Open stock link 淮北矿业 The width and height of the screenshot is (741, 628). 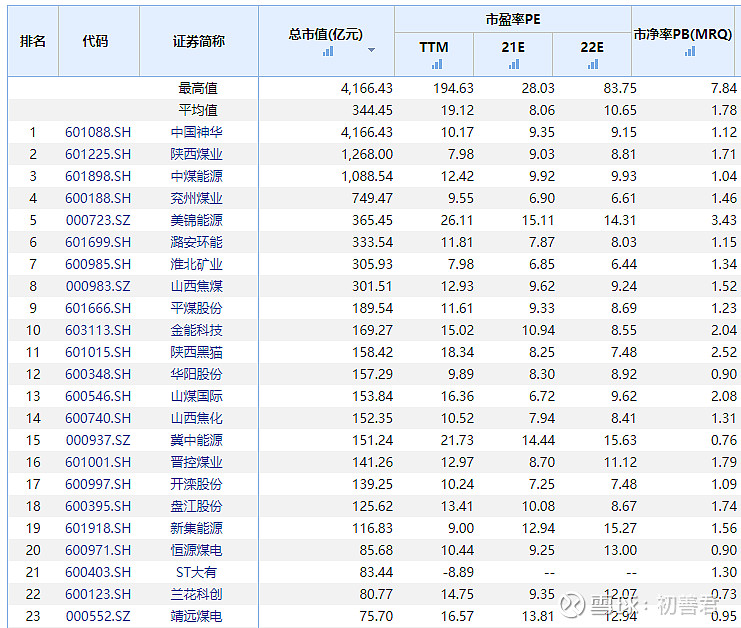pyautogui.click(x=197, y=264)
